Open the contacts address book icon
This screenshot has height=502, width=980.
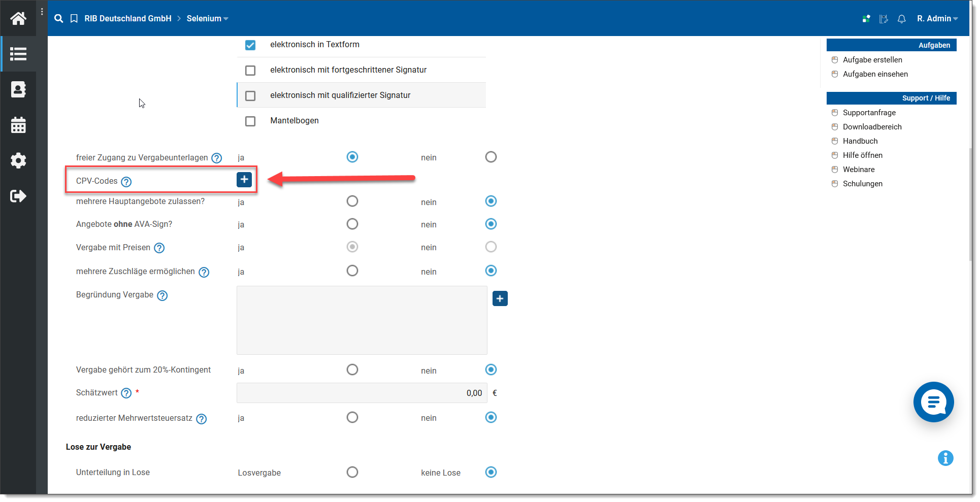18,90
